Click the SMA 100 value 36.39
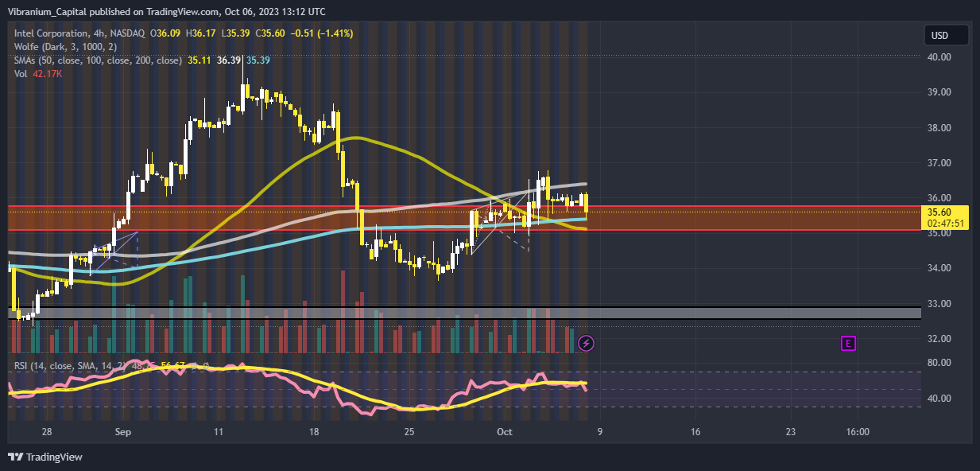Image resolution: width=980 pixels, height=471 pixels. click(229, 60)
